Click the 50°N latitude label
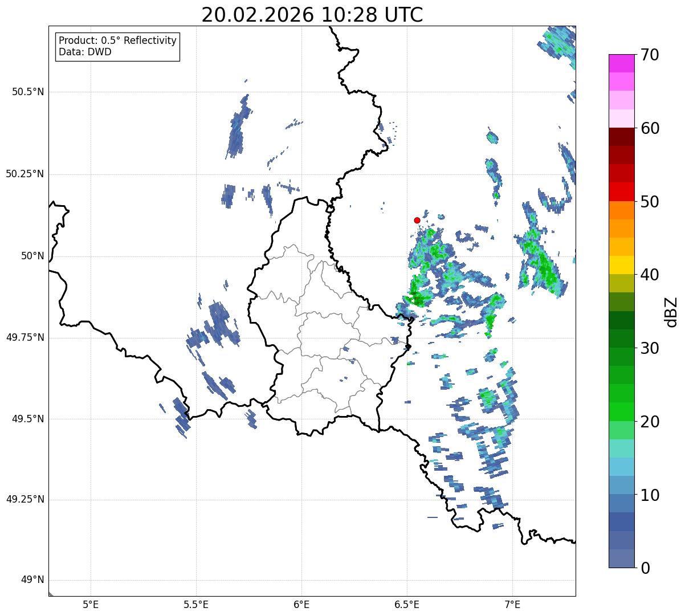685x616 pixels. (32, 256)
